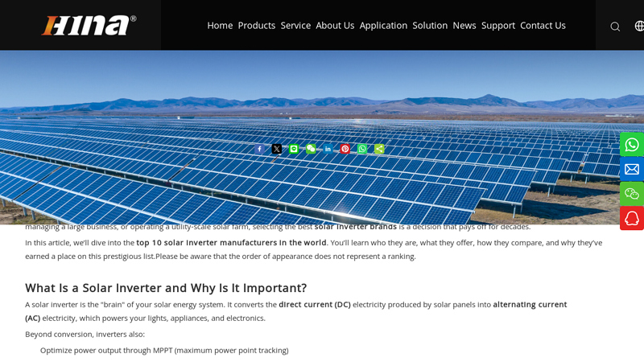Image resolution: width=644 pixels, height=362 pixels.
Task: Open WhatsApp contact in the side panel
Action: [x=632, y=145]
